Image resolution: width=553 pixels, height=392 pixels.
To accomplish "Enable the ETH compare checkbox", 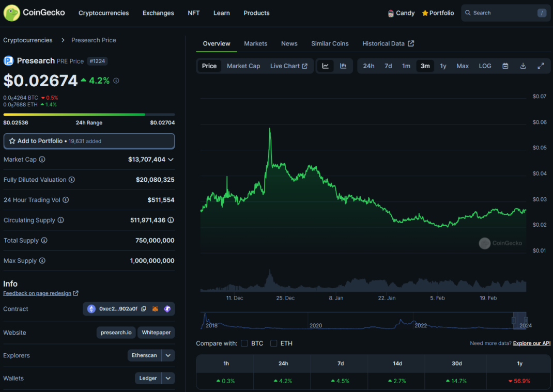I will click(x=274, y=343).
